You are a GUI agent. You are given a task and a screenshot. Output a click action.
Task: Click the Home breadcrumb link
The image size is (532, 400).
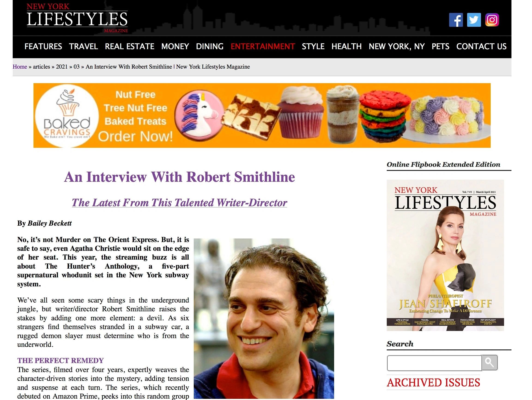tap(20, 67)
